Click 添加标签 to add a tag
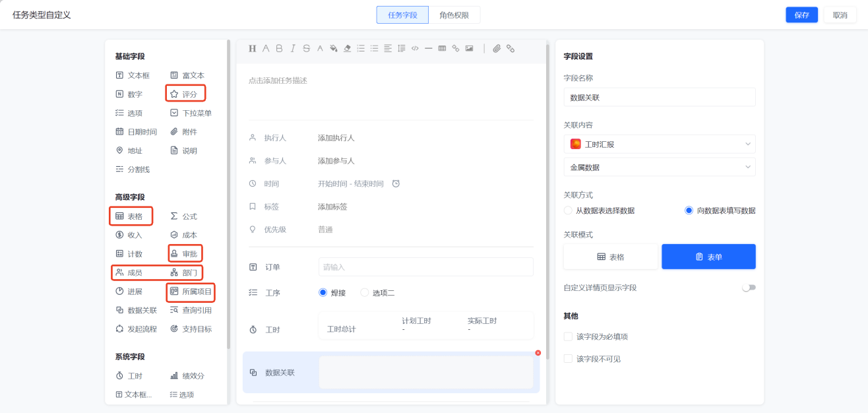 coord(332,206)
